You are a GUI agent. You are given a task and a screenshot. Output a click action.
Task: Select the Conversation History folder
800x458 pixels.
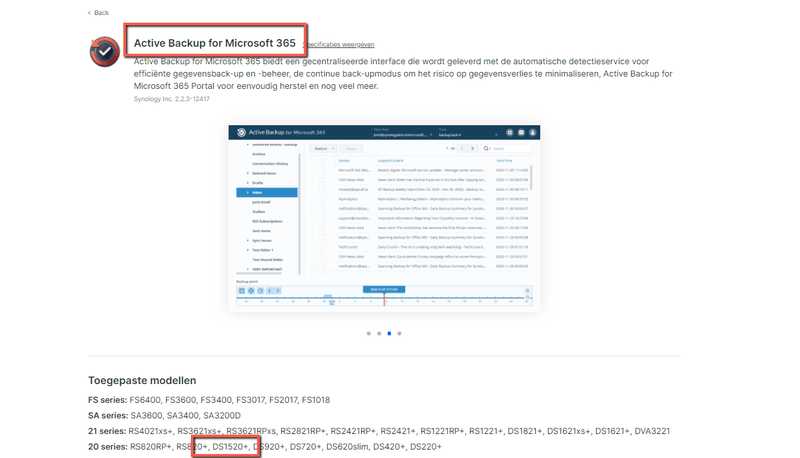point(270,164)
